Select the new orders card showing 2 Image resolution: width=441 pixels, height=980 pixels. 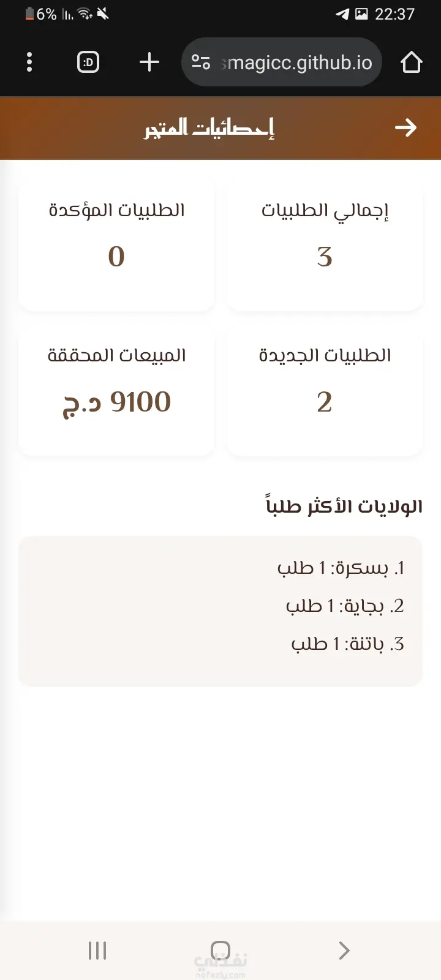tap(325, 390)
